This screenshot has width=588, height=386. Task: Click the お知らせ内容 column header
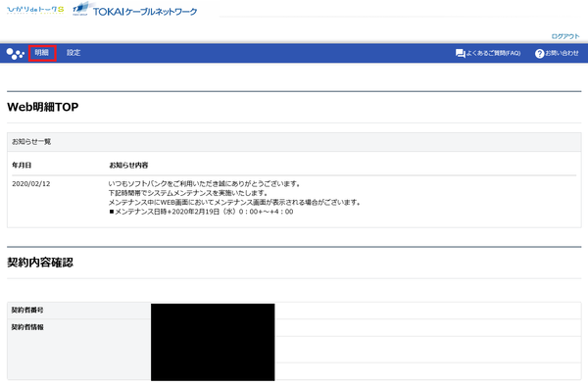pos(128,165)
